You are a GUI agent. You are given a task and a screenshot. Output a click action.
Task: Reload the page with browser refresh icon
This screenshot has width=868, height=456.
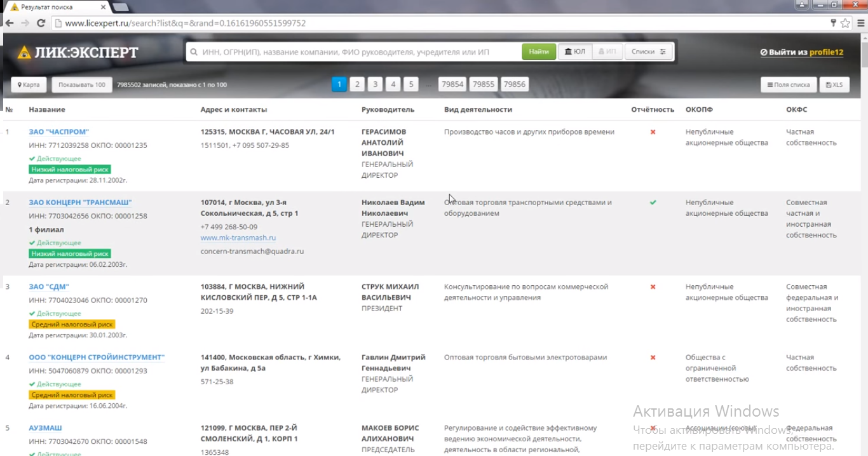[41, 23]
